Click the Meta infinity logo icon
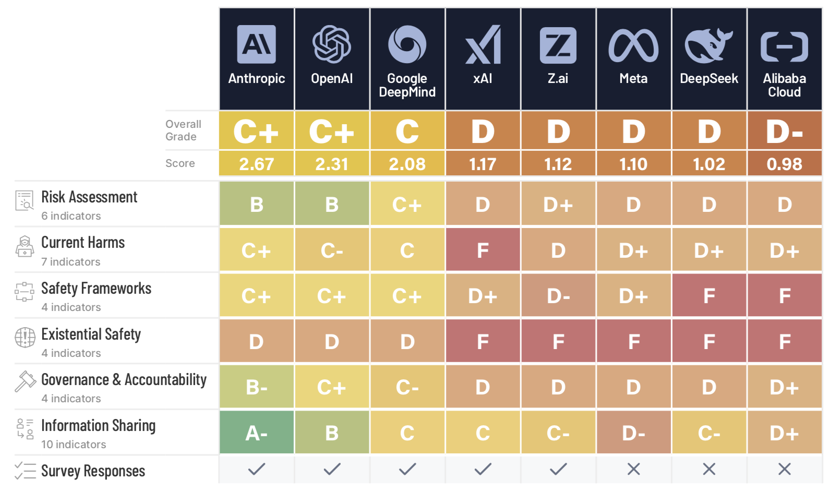This screenshot has height=504, width=840. (633, 45)
